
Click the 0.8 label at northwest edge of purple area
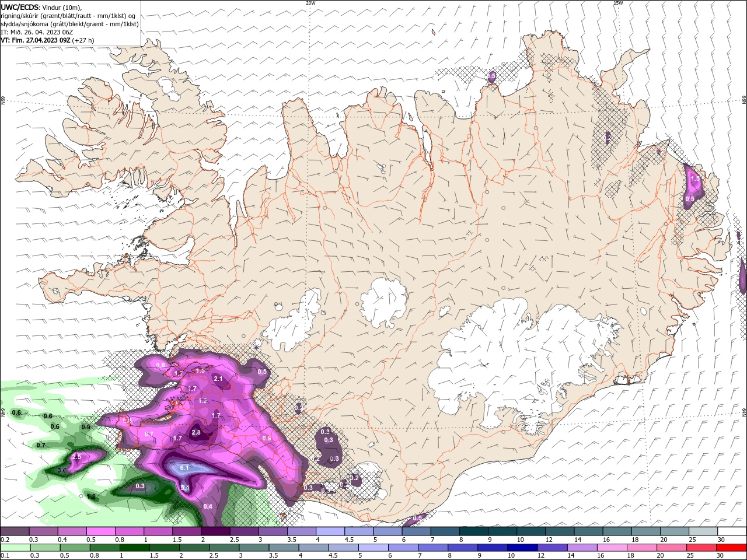pos(161,365)
